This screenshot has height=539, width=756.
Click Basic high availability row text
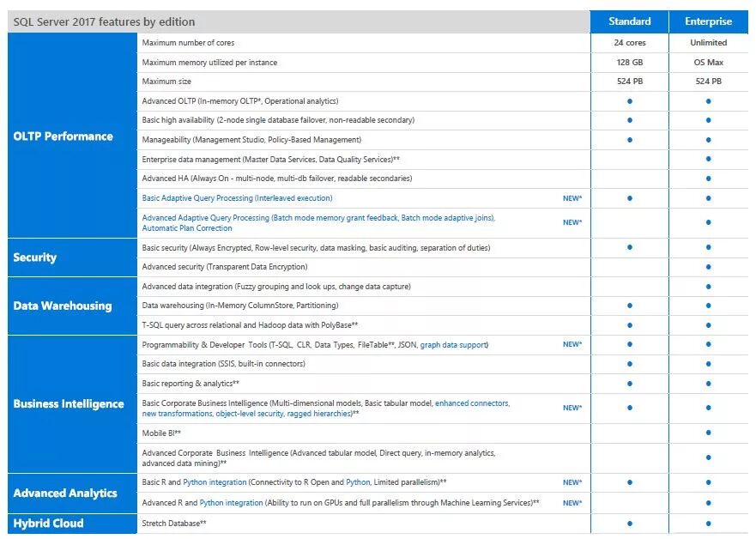[278, 120]
